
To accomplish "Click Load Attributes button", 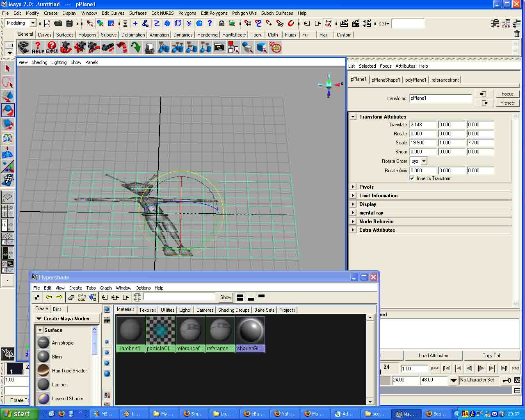I will (433, 356).
